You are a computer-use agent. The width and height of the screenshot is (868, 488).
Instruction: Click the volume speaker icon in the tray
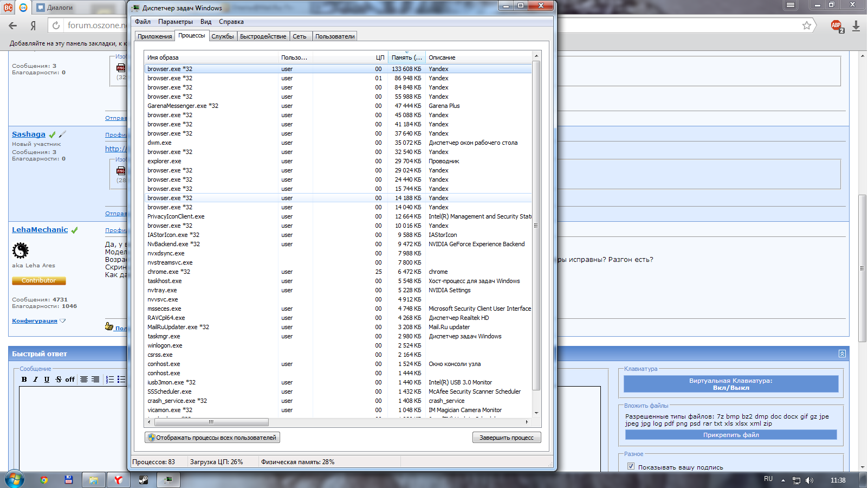click(809, 480)
